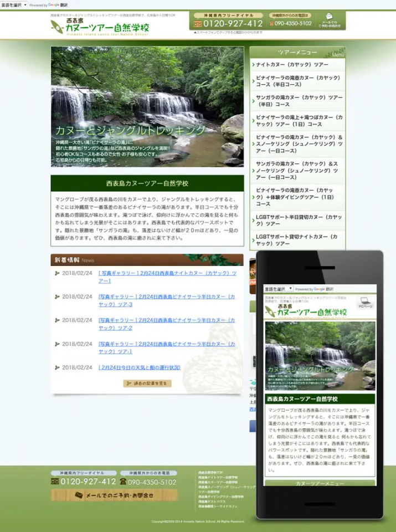Open news link 2月24日西表島ナイトカヌー（カヤック）ツアー1
396x532 pixels.
click(x=167, y=277)
